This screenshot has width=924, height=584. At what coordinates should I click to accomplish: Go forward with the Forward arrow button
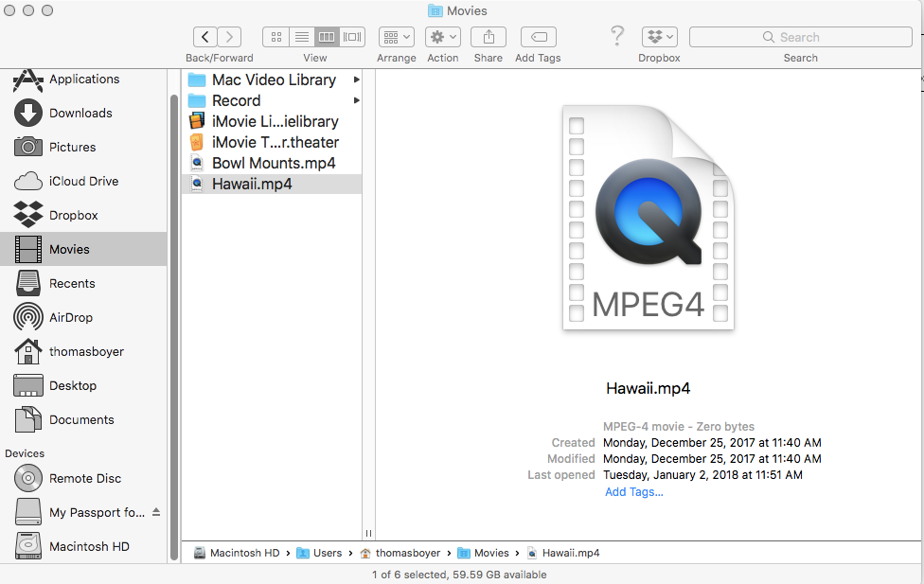coord(229,37)
